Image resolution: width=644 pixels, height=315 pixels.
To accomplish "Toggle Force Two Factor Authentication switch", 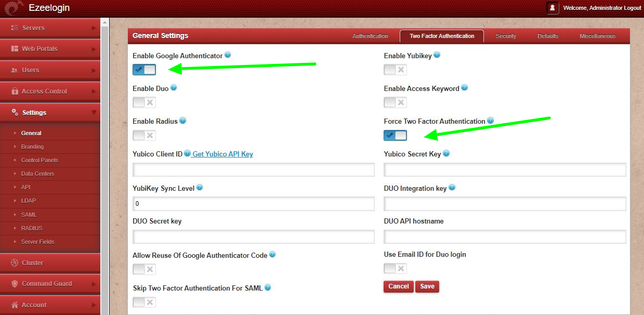I will (x=395, y=135).
